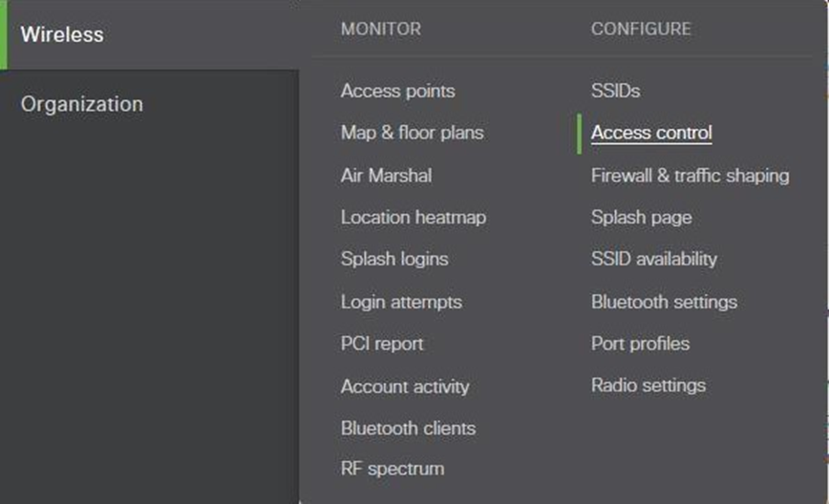Open the SSIDs configuration page
829x504 pixels.
tap(615, 92)
